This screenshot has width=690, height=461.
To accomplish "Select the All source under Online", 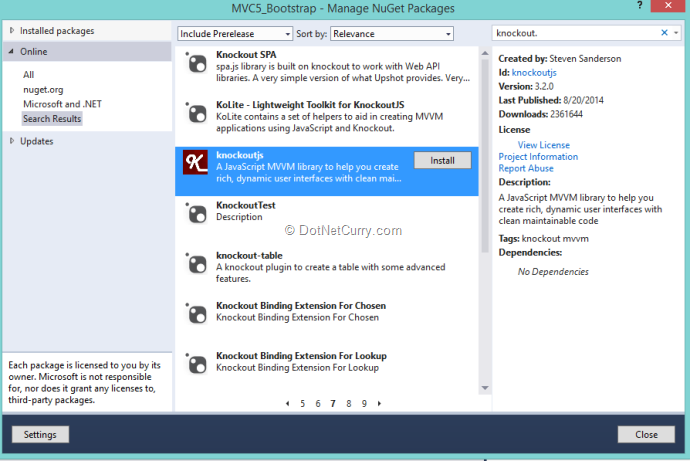I will (29, 74).
